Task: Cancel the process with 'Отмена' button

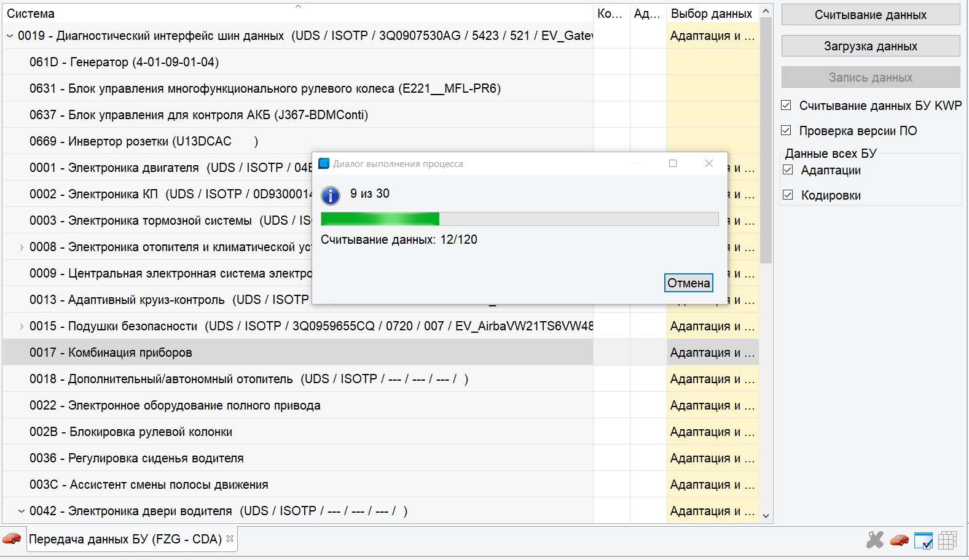Action: tap(689, 283)
